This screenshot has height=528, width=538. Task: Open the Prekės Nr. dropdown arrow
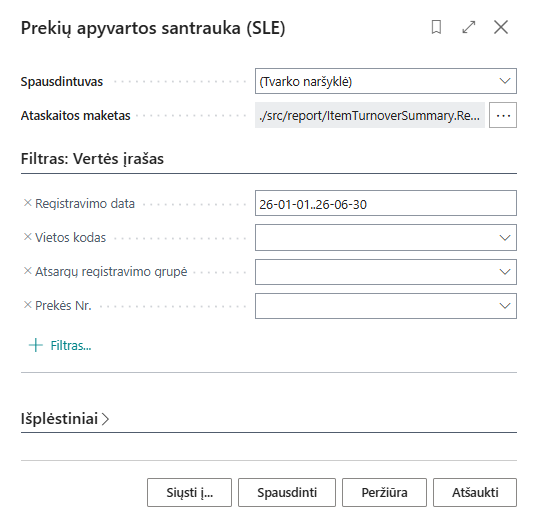click(505, 306)
